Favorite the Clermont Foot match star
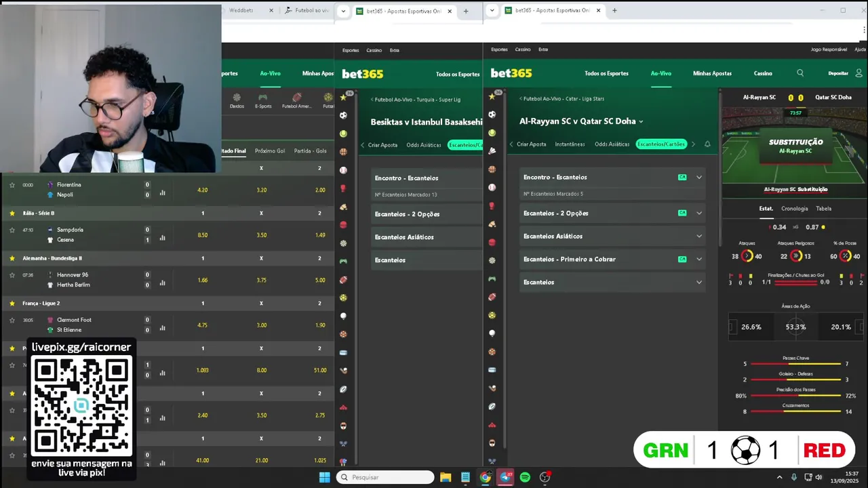This screenshot has width=868, height=488. (12, 320)
